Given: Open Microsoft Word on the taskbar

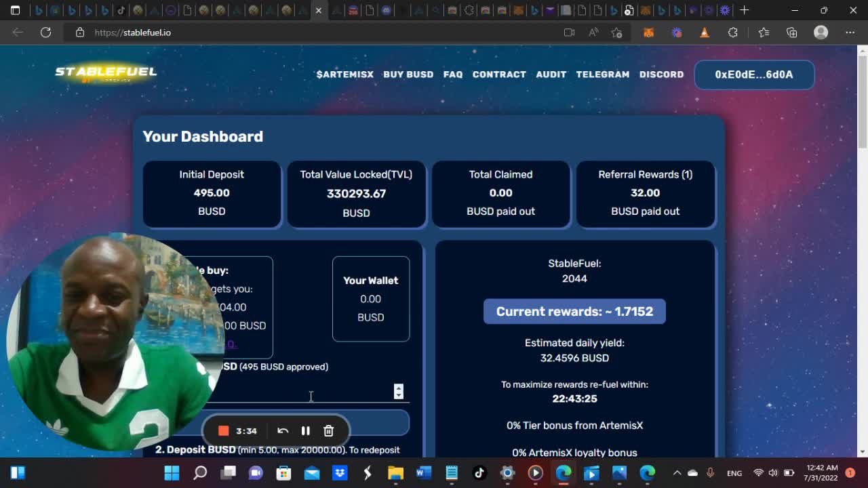Looking at the screenshot, I should click(424, 472).
